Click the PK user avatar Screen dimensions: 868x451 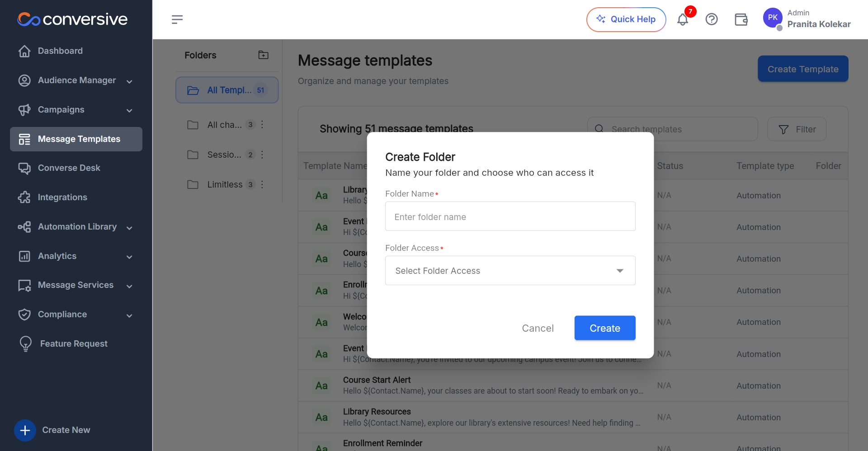(x=773, y=18)
